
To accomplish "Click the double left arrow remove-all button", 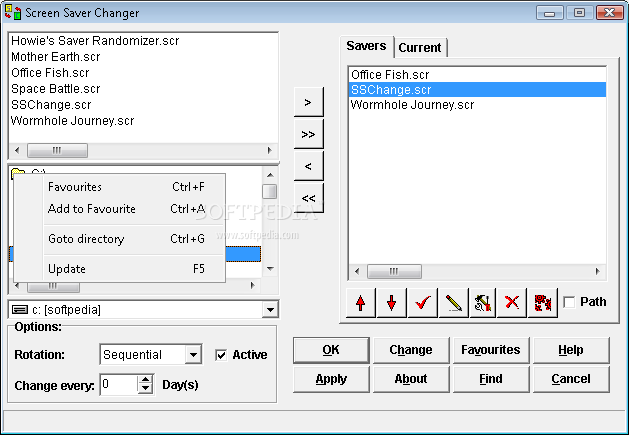I will pyautogui.click(x=308, y=198).
